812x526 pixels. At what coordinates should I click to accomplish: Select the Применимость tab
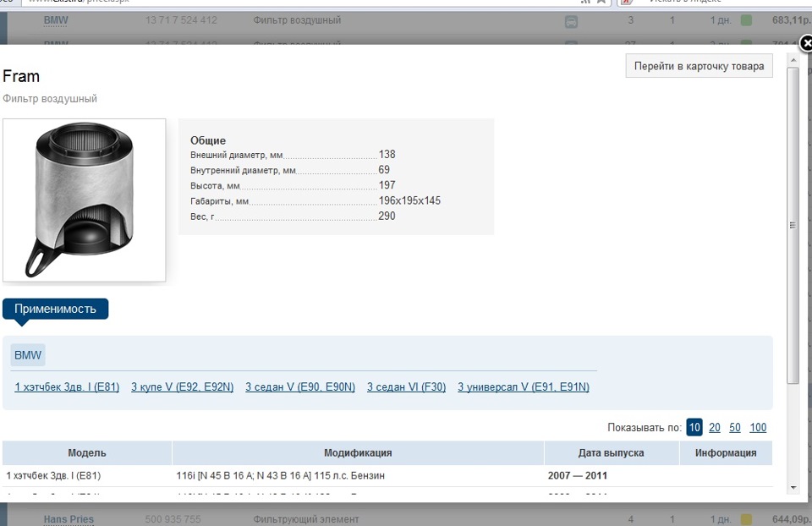click(56, 309)
